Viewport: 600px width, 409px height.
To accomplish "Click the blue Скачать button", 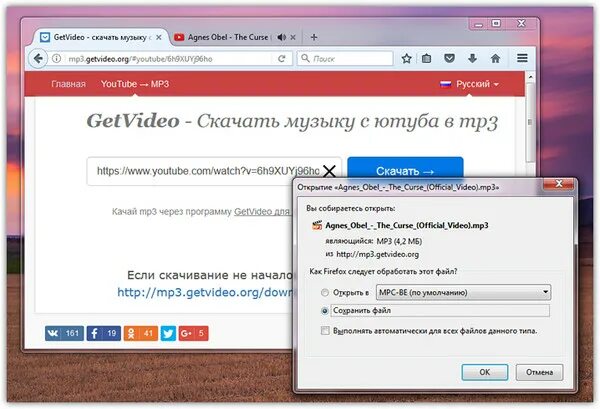I will [x=405, y=168].
